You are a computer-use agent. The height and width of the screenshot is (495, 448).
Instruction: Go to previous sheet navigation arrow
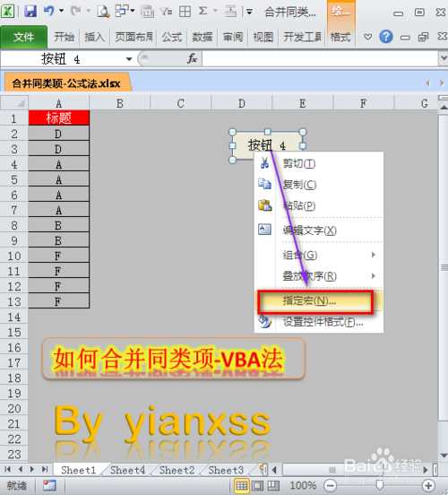(x=21, y=469)
